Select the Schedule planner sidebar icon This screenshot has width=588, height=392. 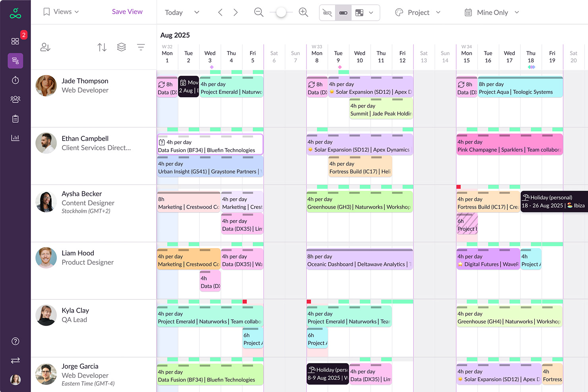click(15, 61)
